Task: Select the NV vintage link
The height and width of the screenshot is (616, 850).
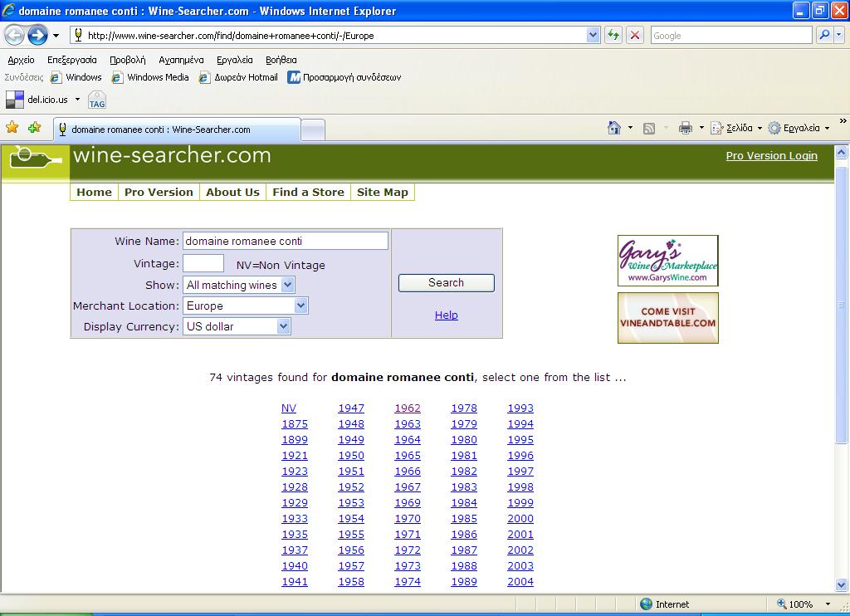Action: pyautogui.click(x=289, y=408)
